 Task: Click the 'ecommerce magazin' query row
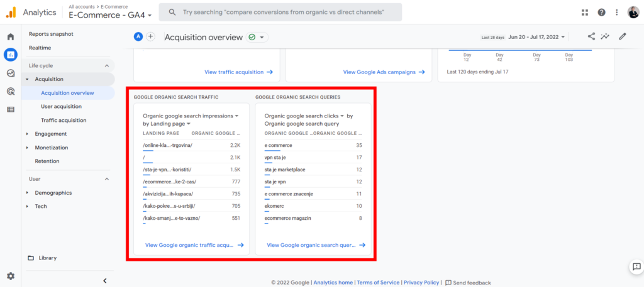coord(313,219)
